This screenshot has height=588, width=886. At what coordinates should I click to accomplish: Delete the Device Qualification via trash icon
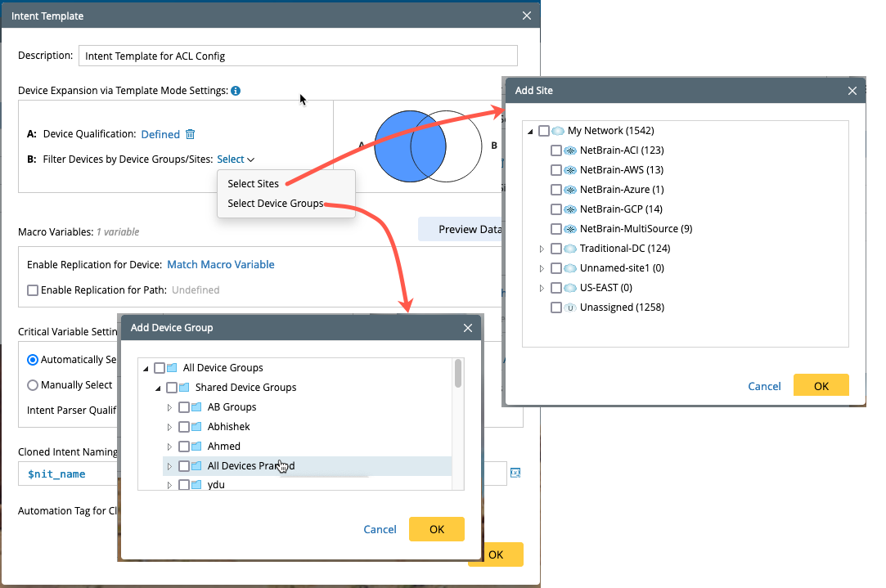[x=191, y=134]
